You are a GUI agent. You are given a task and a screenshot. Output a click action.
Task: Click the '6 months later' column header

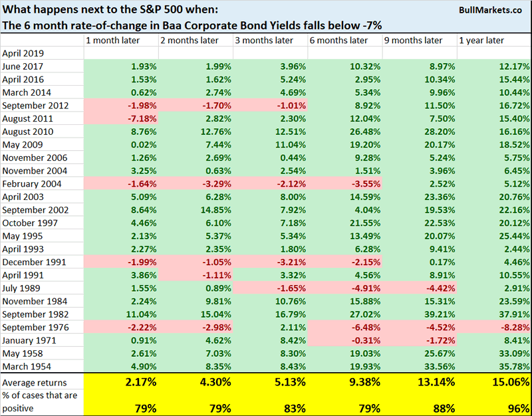[339, 41]
